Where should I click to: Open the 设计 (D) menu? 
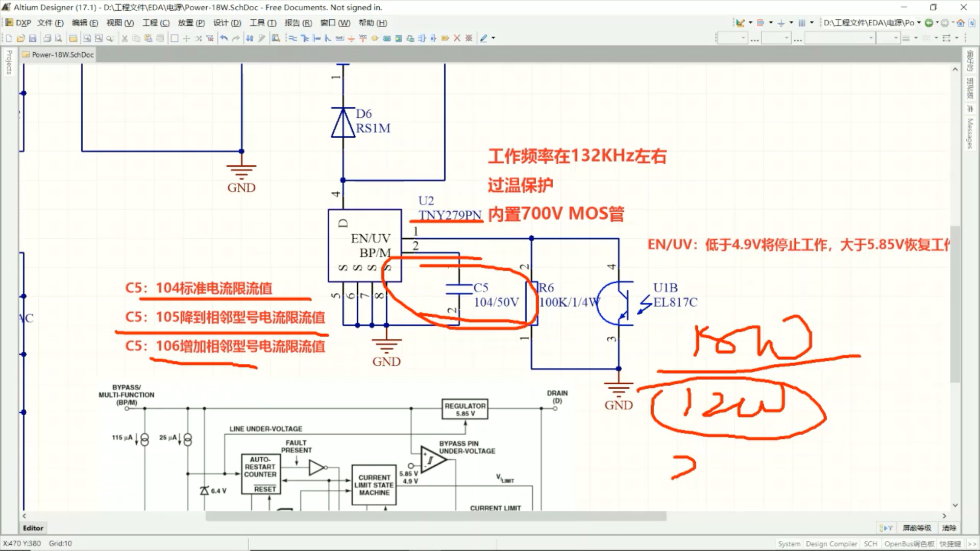(x=227, y=22)
